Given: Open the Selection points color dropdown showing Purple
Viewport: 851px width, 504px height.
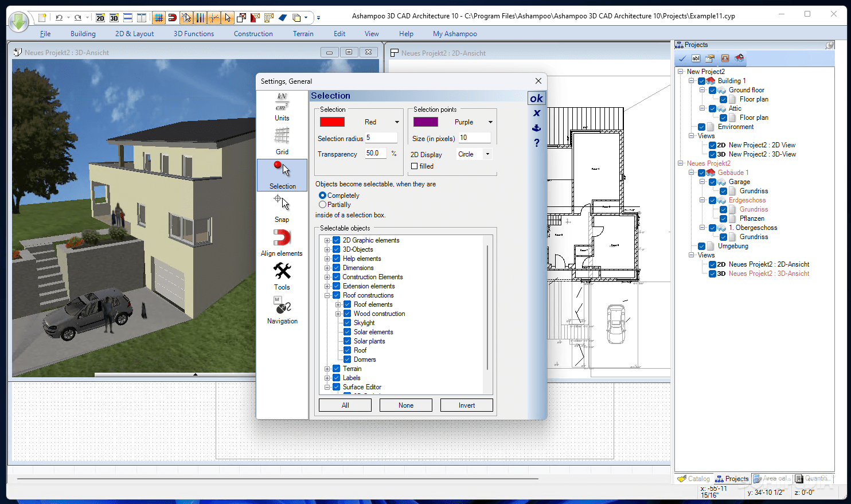Looking at the screenshot, I should [490, 122].
